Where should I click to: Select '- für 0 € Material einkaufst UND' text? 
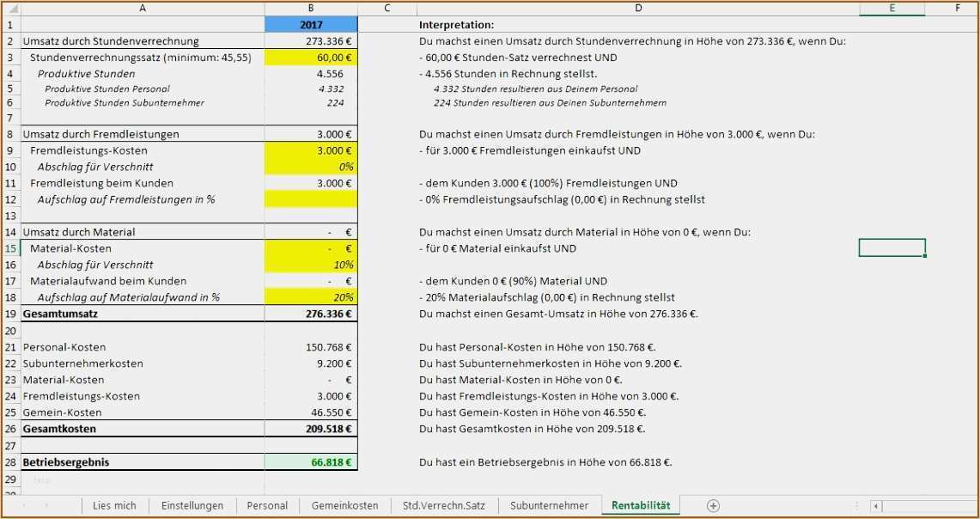(497, 248)
